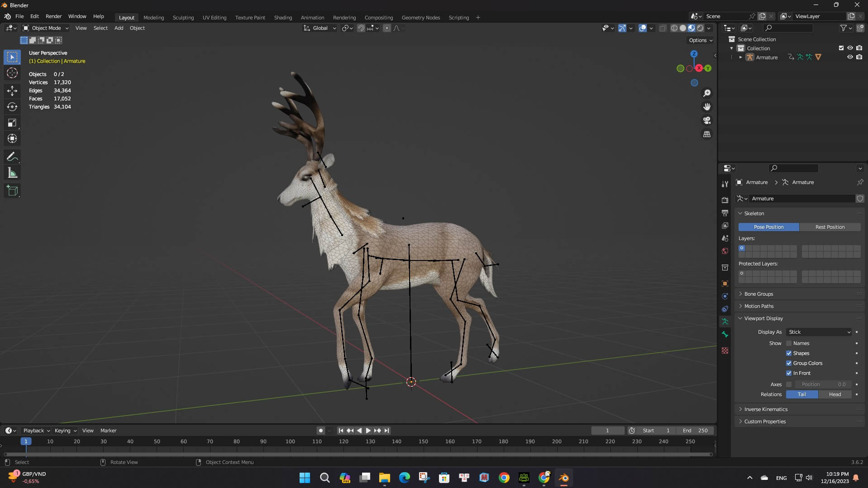Image resolution: width=868 pixels, height=488 pixels.
Task: Expand the Inverse Kinematics panel
Action: click(765, 409)
